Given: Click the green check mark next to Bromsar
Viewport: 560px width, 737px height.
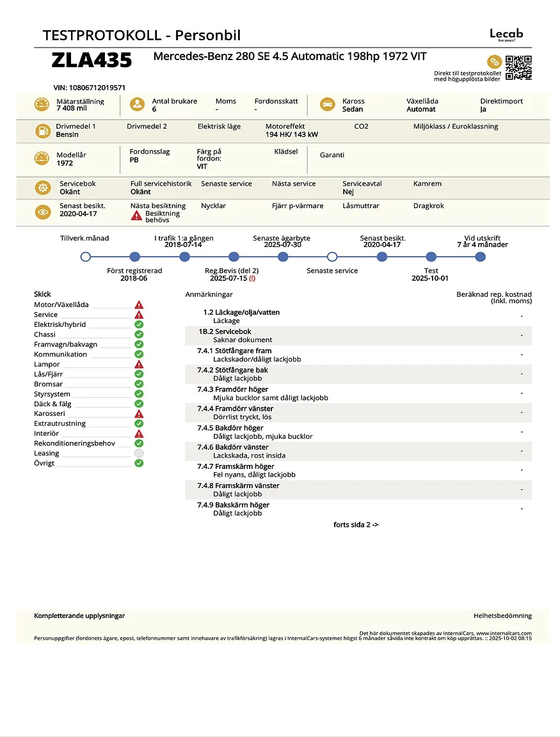Looking at the screenshot, I should [139, 384].
